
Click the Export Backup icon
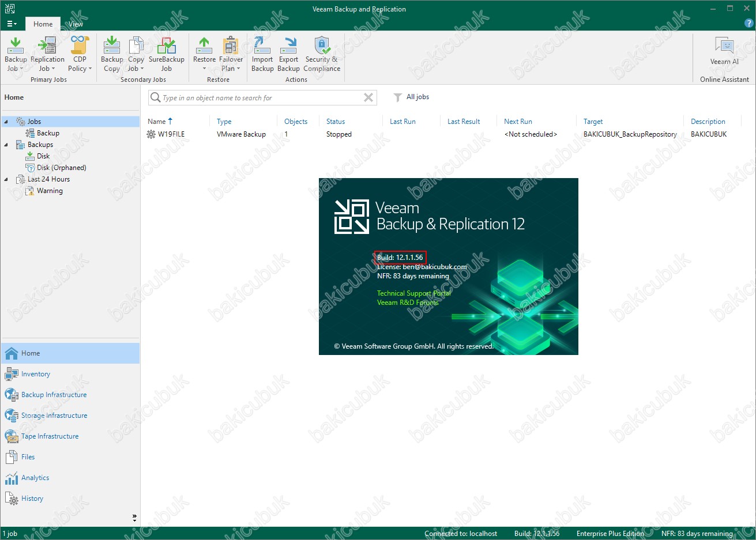point(288,45)
